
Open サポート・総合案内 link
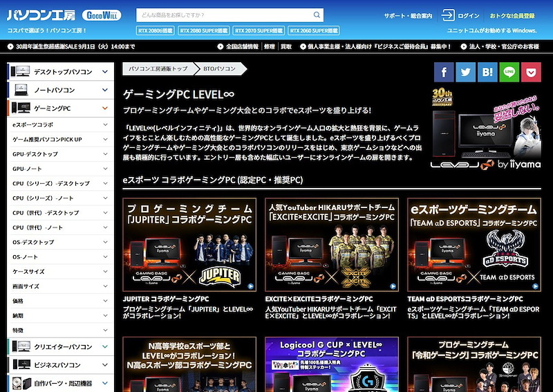pyautogui.click(x=408, y=16)
